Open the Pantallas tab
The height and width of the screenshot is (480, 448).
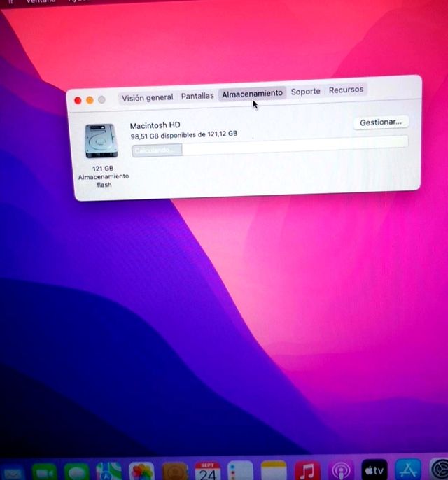point(197,96)
